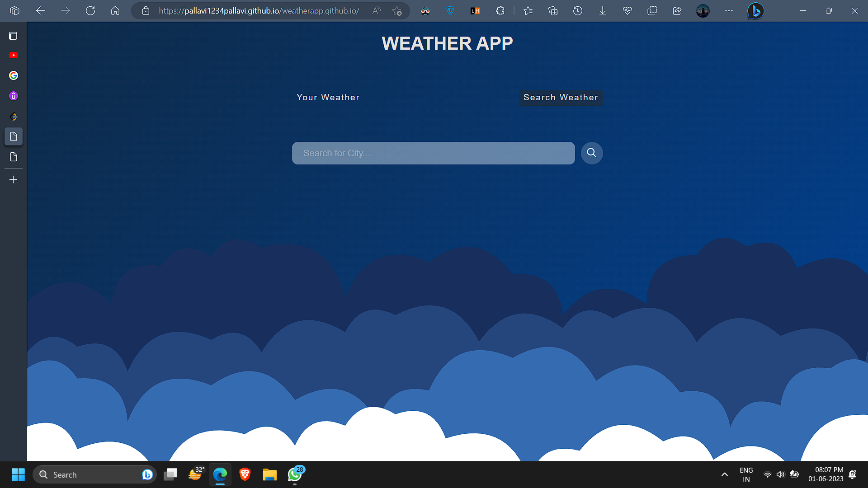Open YouTube from the Edge sidebar

coord(14,55)
